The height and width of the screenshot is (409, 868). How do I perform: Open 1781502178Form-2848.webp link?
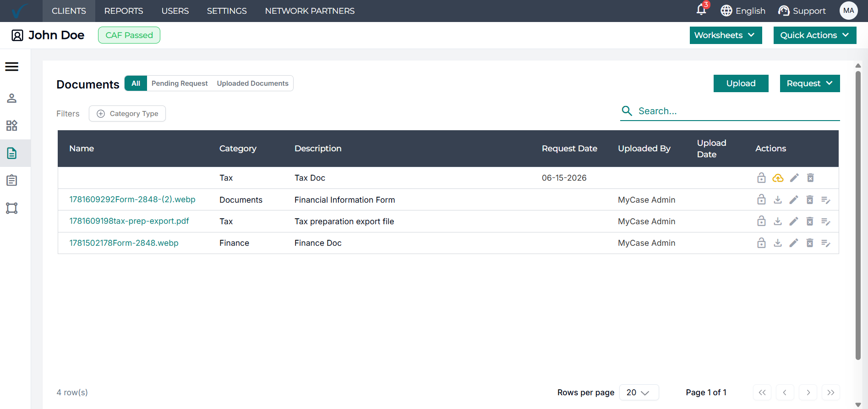(x=124, y=243)
